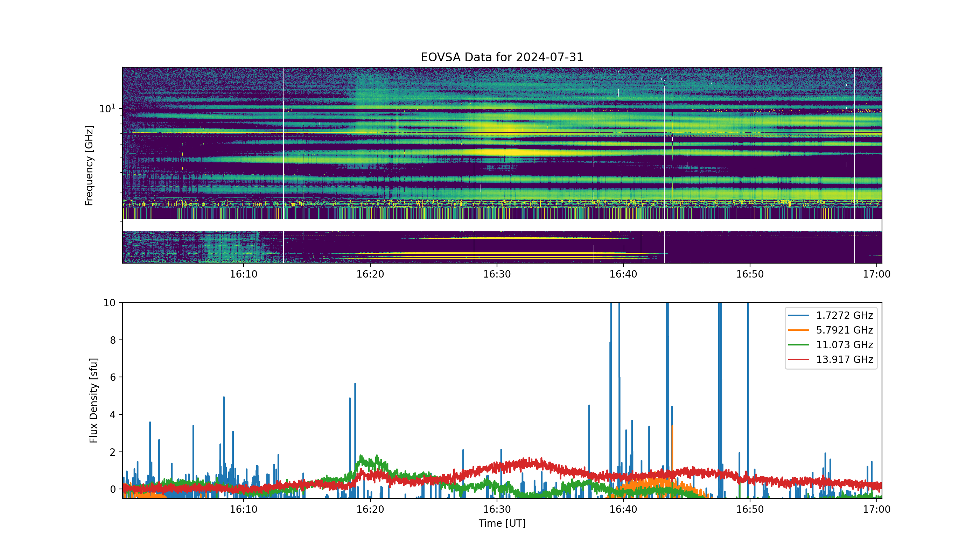980x560 pixels.
Task: Click the 'Time [UT]' axis label
Action: (502, 523)
